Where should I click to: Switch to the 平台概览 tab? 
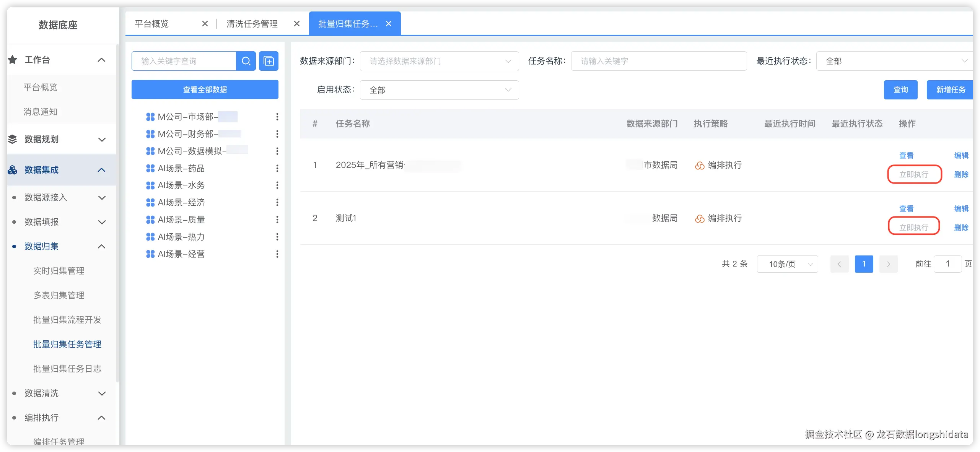[x=152, y=24]
